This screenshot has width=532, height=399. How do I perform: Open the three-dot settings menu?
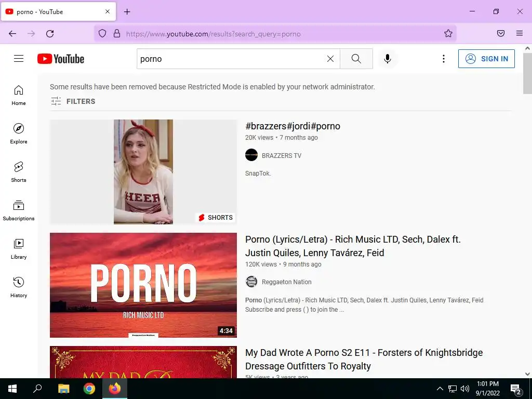click(444, 59)
